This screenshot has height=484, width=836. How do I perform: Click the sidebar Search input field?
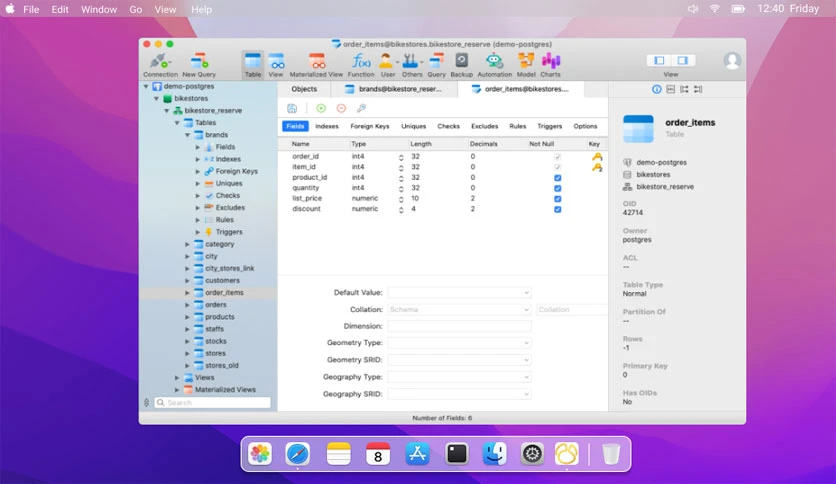[x=212, y=402]
